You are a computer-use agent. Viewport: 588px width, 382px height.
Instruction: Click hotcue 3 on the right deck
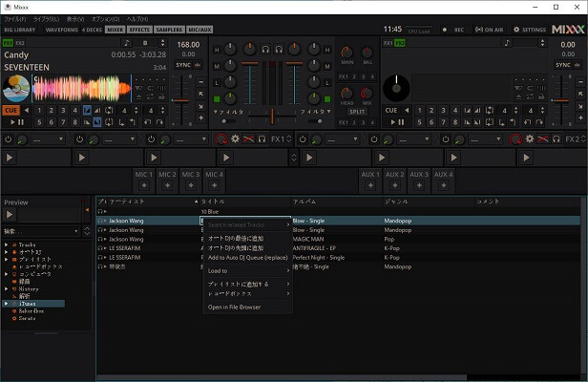pos(443,111)
